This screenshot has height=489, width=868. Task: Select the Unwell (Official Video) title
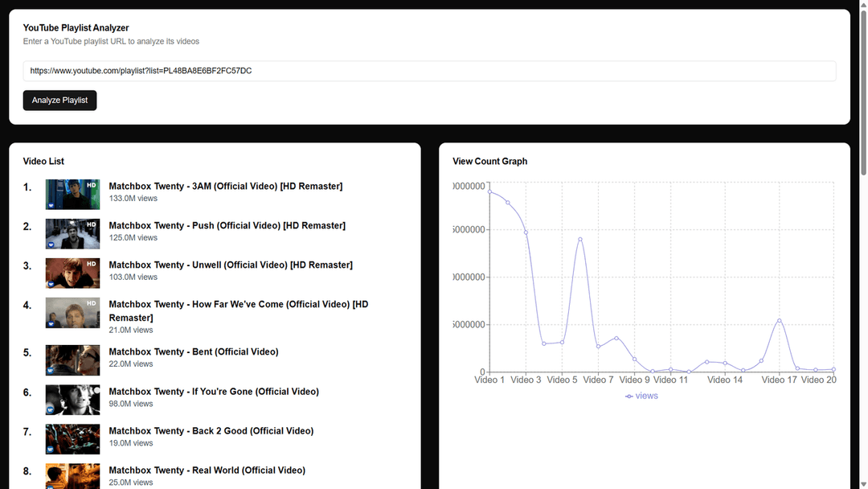[231, 265]
